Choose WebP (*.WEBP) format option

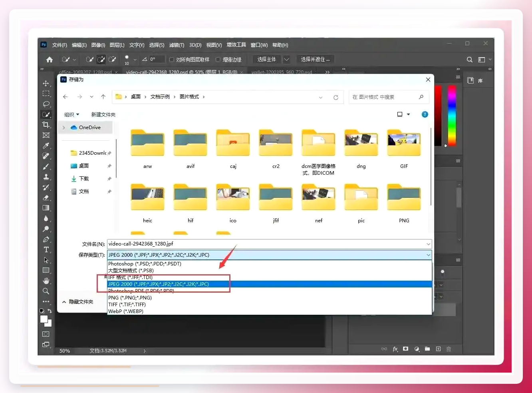(x=270, y=311)
